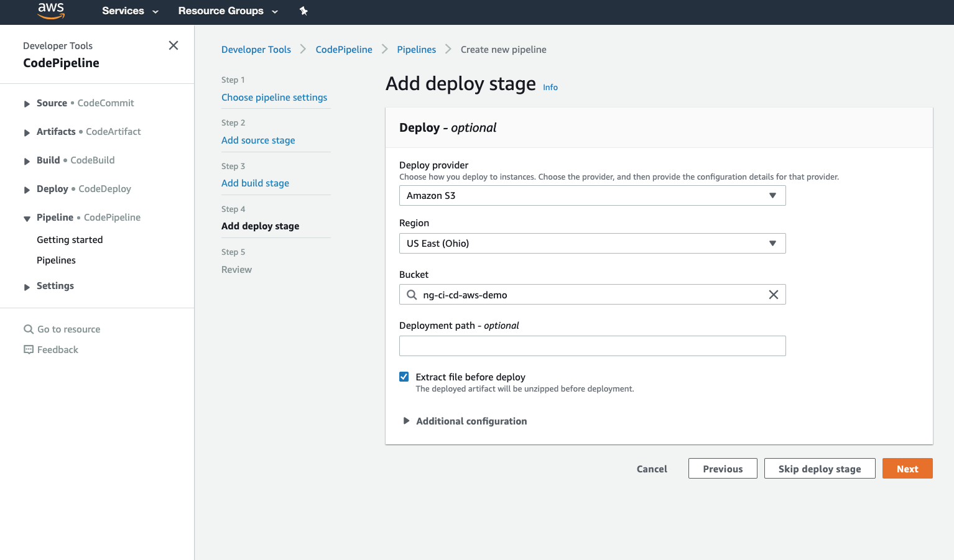Screen dimensions: 954x560
Task: Open Pipelines in sidebar
Action: tap(56, 260)
